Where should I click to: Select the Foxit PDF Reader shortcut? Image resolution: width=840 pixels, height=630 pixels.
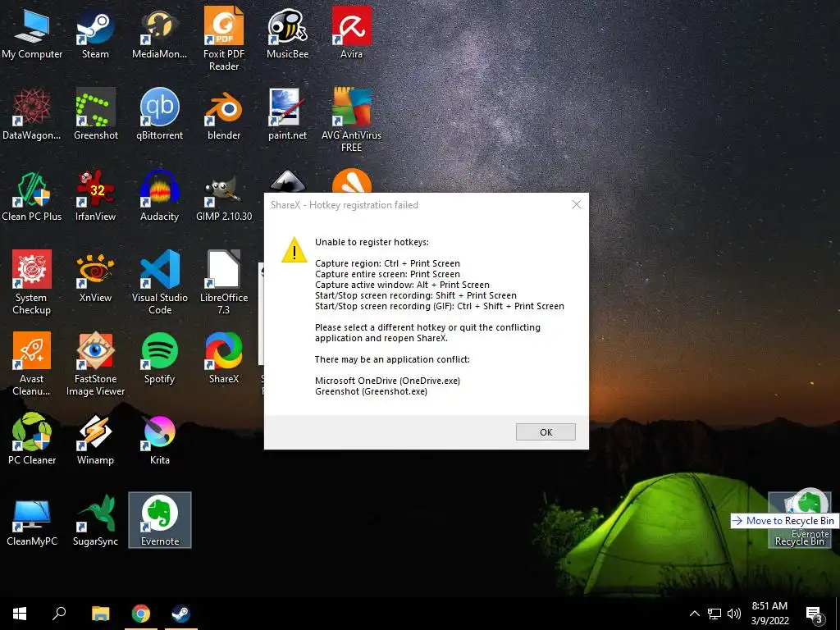click(224, 39)
